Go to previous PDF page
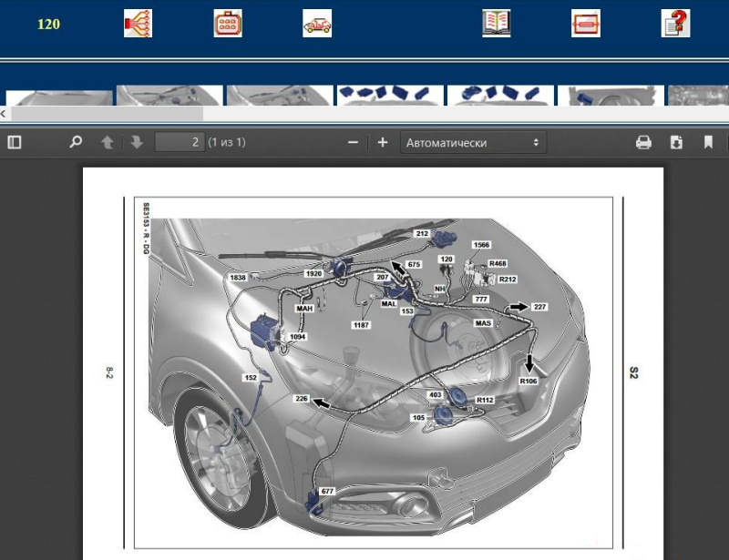 pos(107,142)
